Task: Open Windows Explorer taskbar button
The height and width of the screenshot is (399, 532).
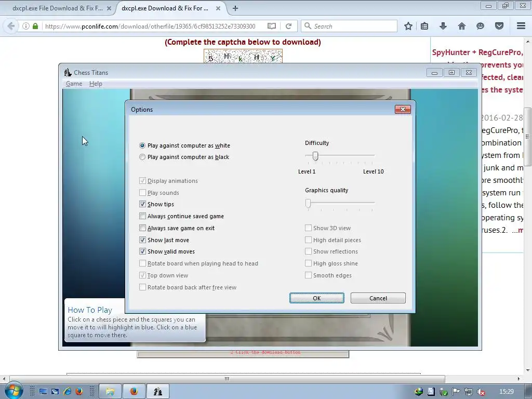Action: 110,392
